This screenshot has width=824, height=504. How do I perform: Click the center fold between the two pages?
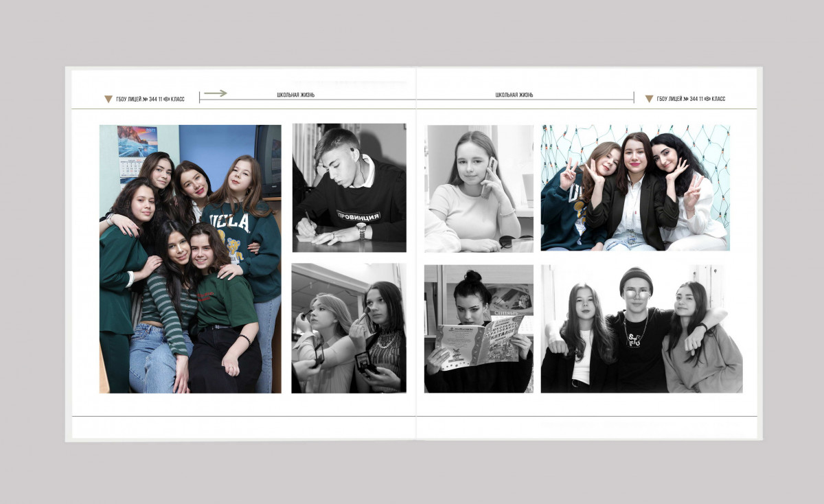(415, 254)
